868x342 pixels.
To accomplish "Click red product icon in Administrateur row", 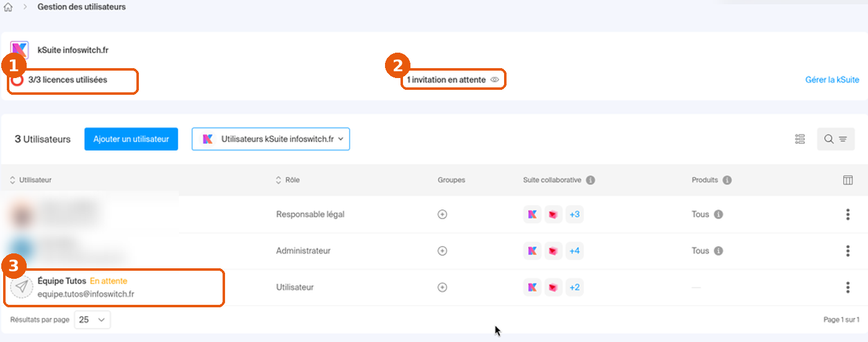I will point(553,251).
